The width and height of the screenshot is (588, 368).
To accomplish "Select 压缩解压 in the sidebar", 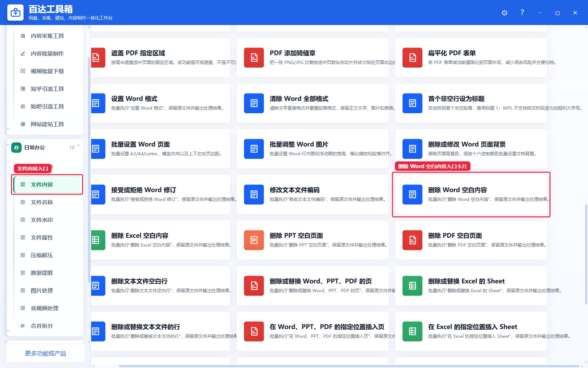I will click(x=47, y=255).
